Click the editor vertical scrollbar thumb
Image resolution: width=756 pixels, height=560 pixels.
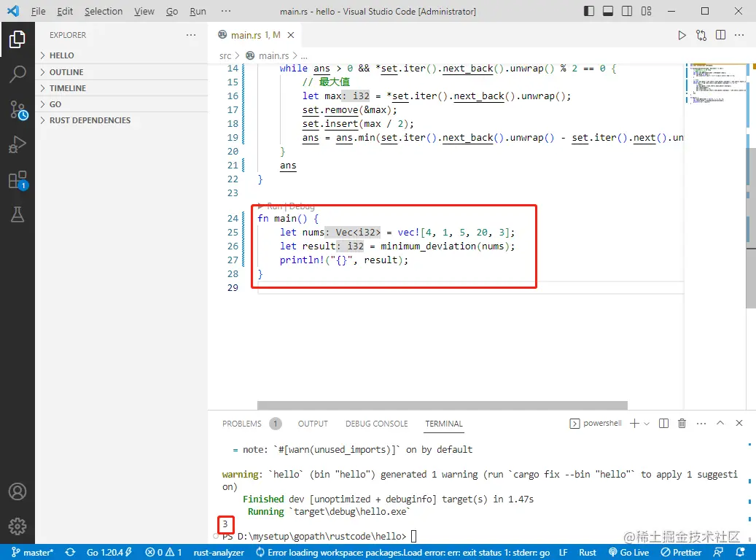click(x=751, y=228)
